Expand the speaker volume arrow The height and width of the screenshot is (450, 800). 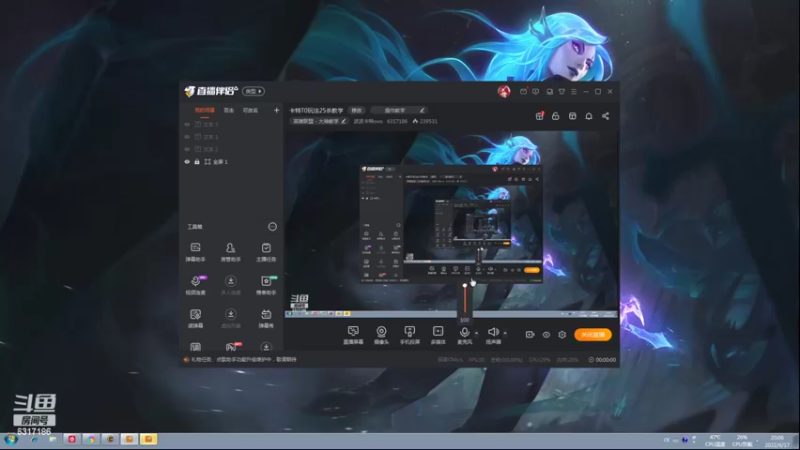[505, 333]
